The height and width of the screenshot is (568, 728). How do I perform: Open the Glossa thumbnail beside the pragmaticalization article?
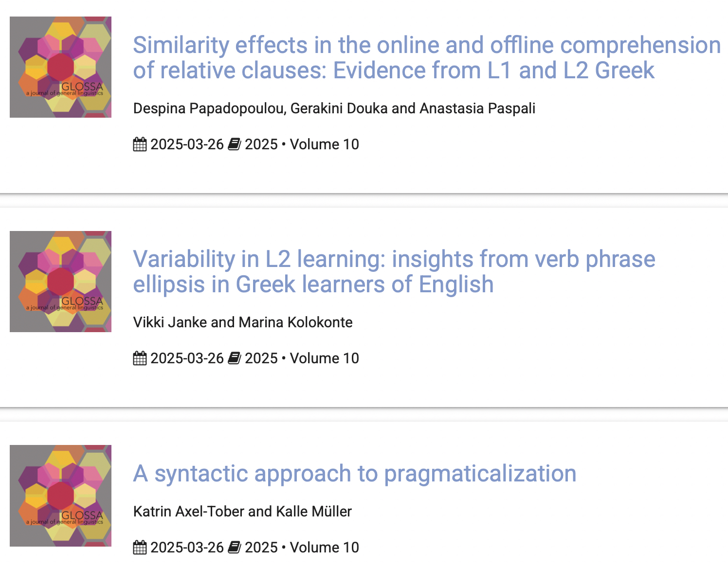tap(60, 496)
